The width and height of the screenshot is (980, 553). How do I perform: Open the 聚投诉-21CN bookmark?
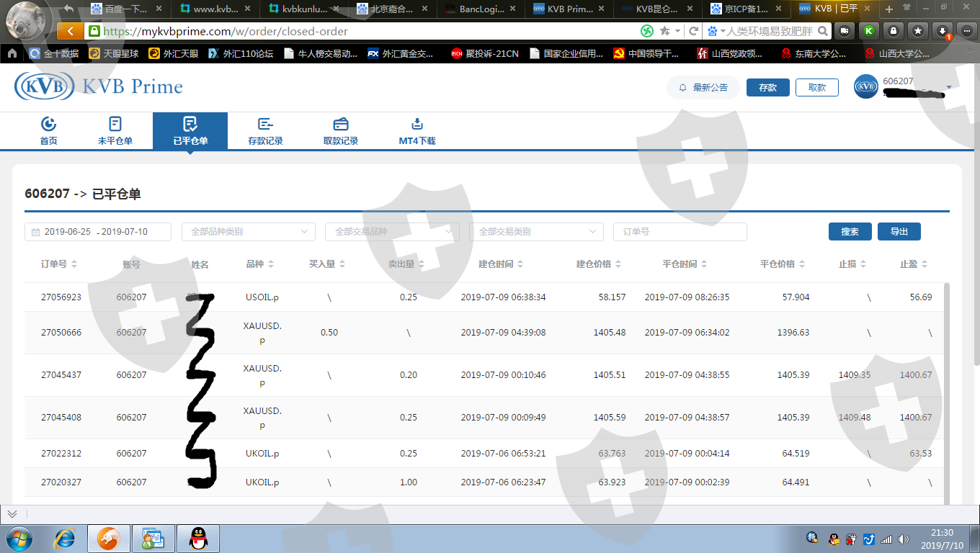(484, 53)
